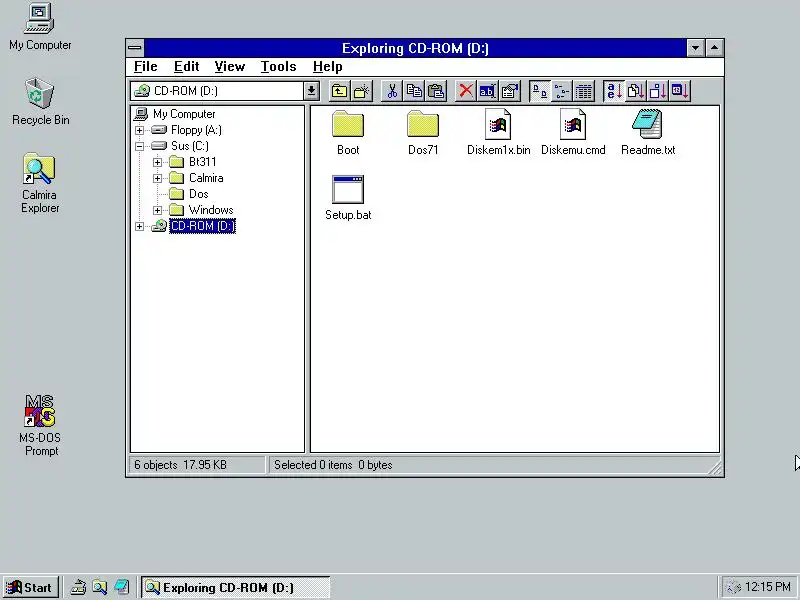The image size is (800, 600).
Task: Open the window control menu box
Action: pyautogui.click(x=135, y=48)
